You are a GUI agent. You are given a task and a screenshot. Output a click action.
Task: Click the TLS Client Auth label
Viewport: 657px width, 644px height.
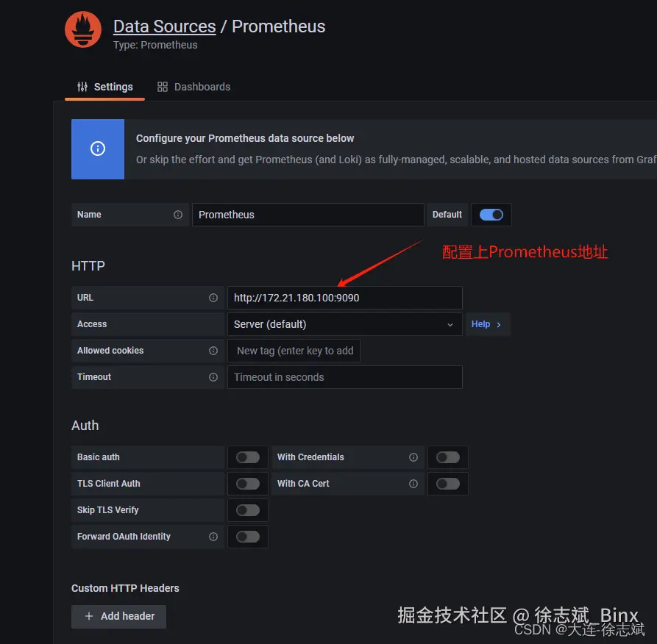click(x=109, y=484)
